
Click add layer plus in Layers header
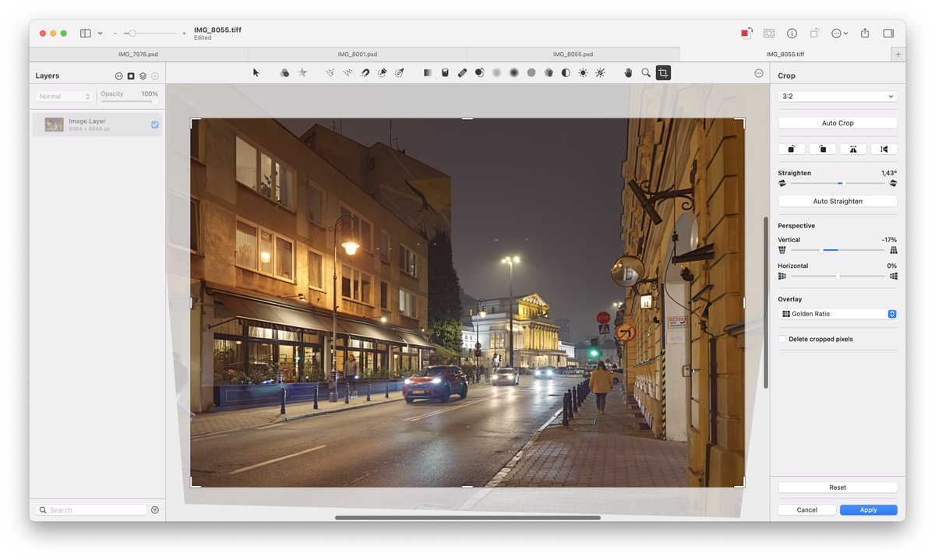coord(155,76)
